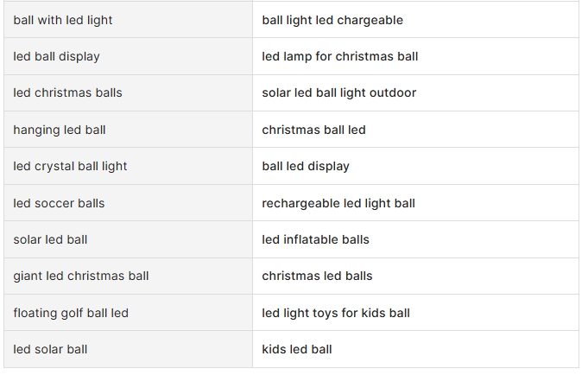Image resolution: width=588 pixels, height=375 pixels.
Task: Select 'ball led display' keyword
Action: (x=306, y=166)
